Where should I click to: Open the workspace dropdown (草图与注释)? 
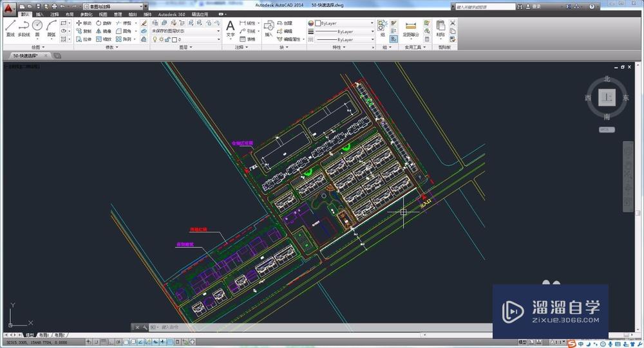click(113, 6)
